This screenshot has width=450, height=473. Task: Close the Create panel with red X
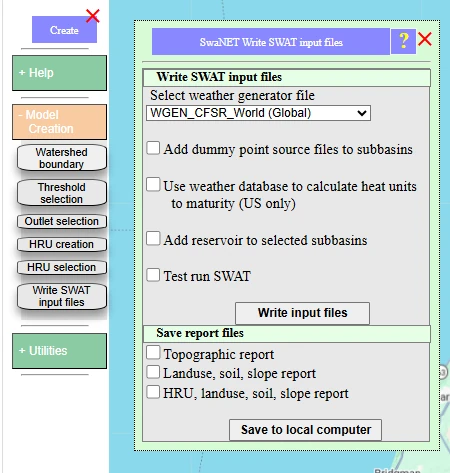93,16
